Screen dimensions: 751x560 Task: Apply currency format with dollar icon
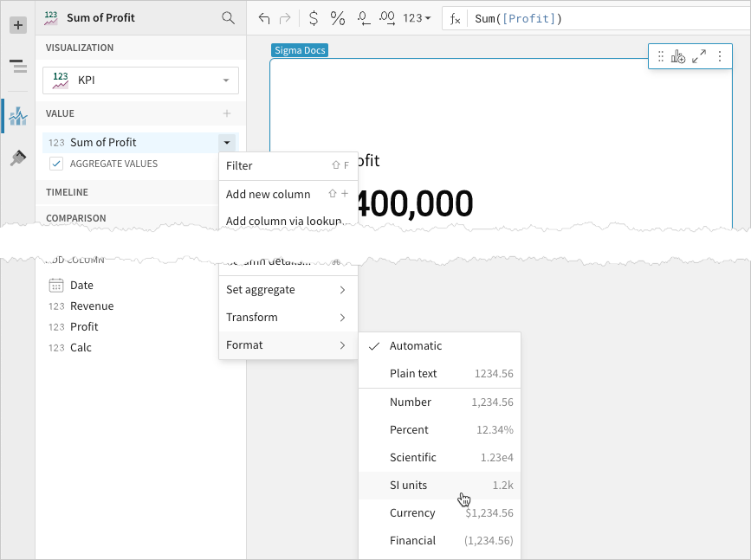click(x=314, y=18)
